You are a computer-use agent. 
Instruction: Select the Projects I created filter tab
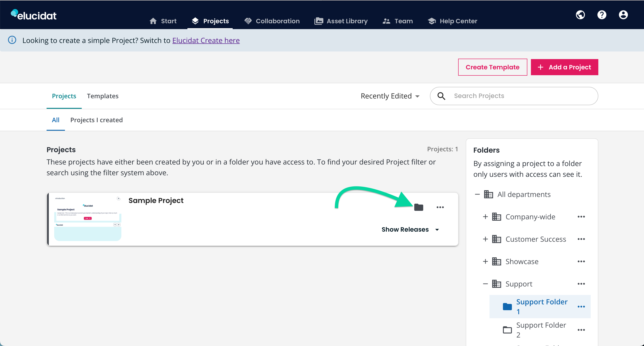pos(97,120)
